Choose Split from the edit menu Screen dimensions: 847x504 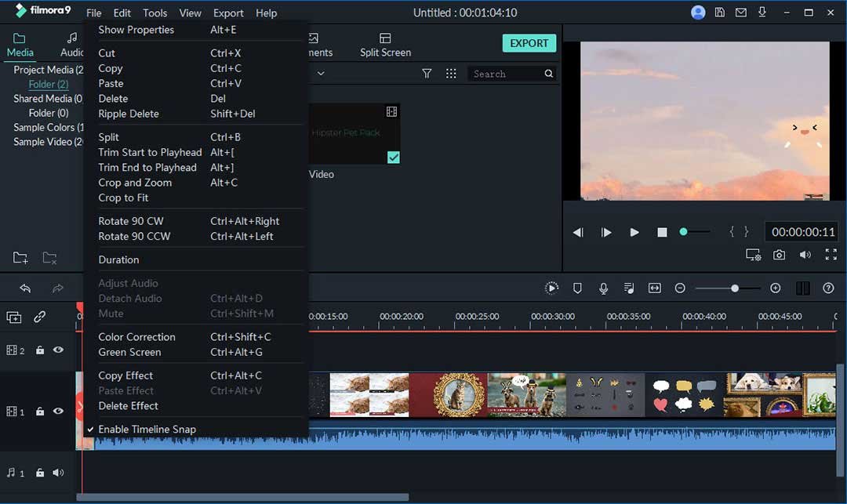[109, 137]
